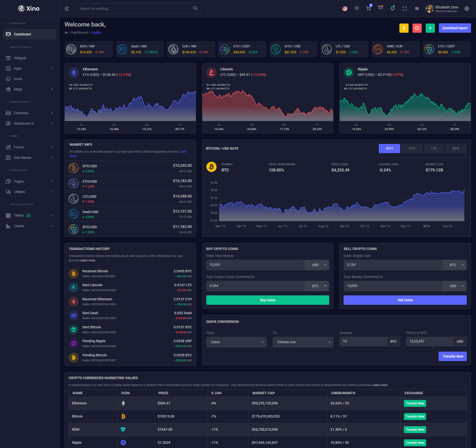The width and height of the screenshot is (476, 448).
Task: Open the From Coins dropdown
Action: click(236, 342)
